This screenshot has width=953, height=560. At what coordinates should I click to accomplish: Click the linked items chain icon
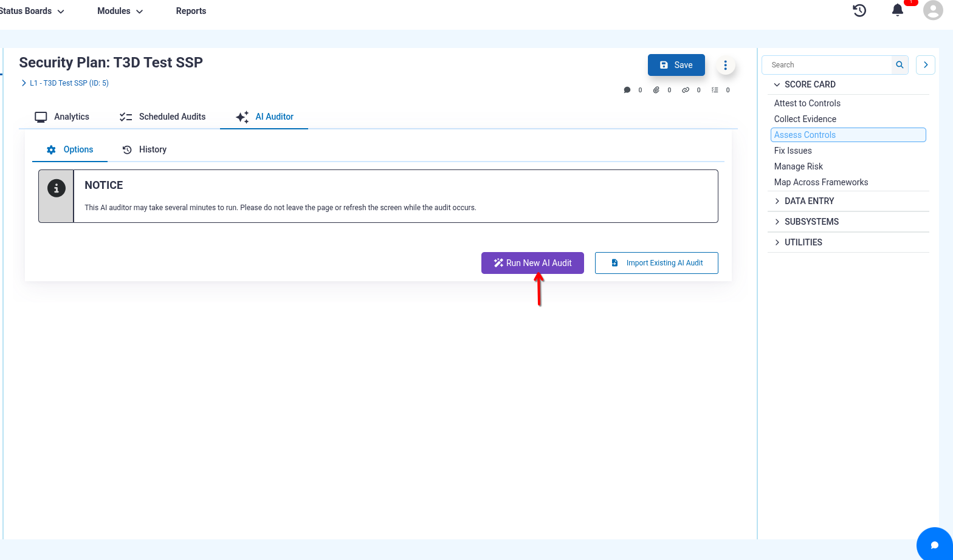(686, 90)
